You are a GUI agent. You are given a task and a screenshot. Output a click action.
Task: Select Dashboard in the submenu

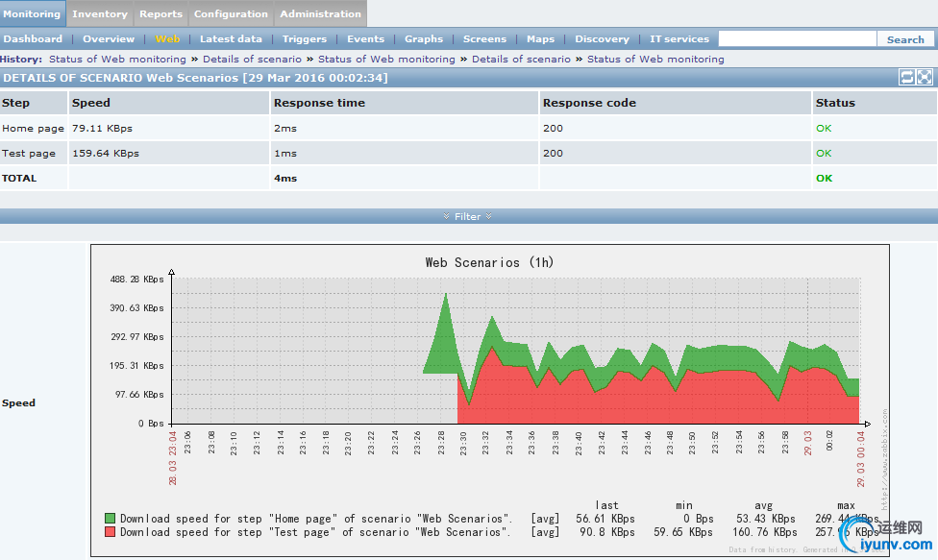pyautogui.click(x=33, y=39)
